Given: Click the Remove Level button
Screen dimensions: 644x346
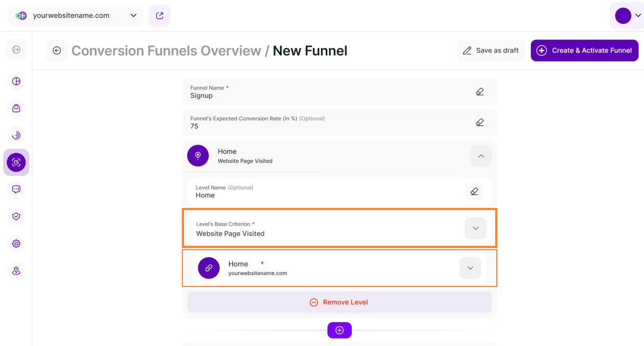Looking at the screenshot, I should pos(339,302).
